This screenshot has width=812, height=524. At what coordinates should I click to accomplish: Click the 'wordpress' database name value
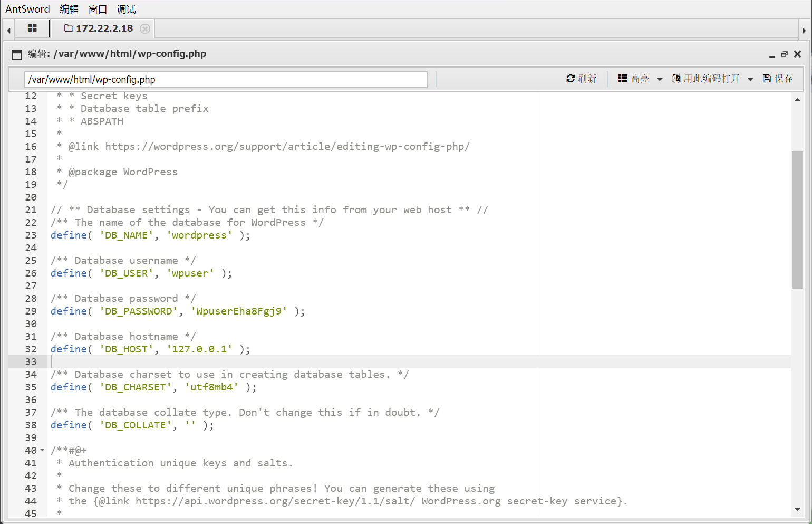[199, 235]
